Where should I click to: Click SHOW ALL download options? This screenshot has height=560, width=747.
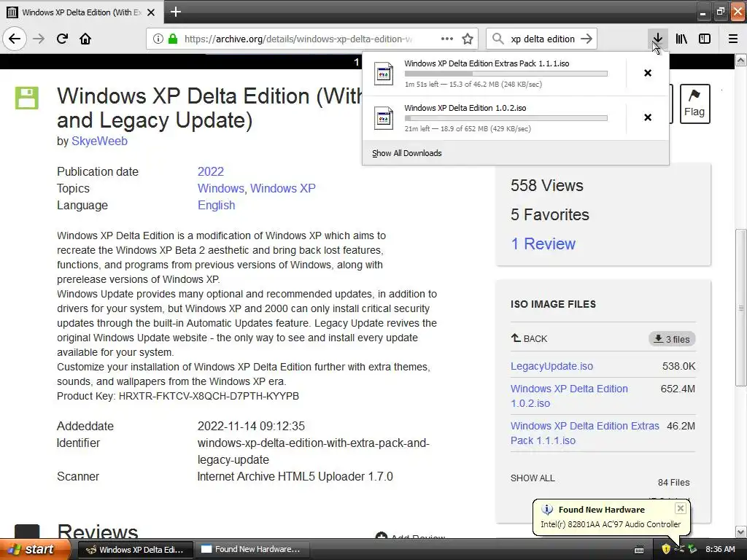click(533, 478)
